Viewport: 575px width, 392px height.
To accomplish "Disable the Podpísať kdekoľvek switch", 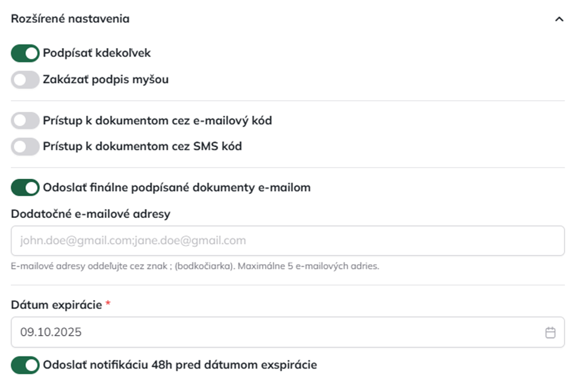I will [25, 53].
